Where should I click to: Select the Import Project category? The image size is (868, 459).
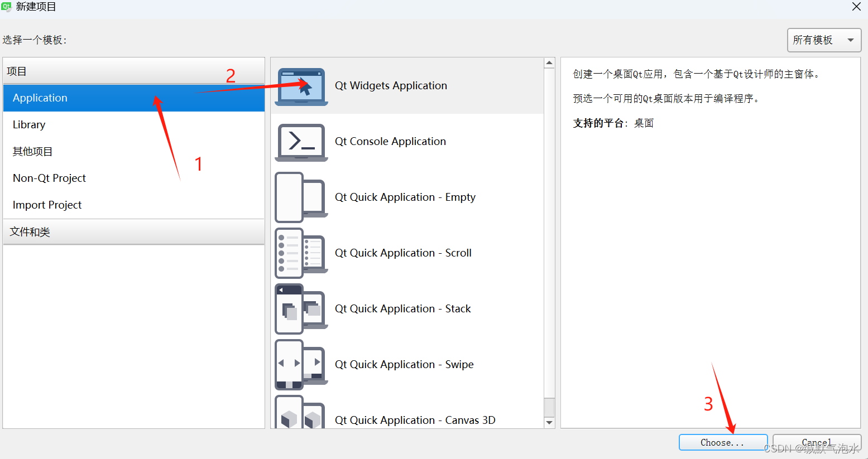tap(134, 205)
